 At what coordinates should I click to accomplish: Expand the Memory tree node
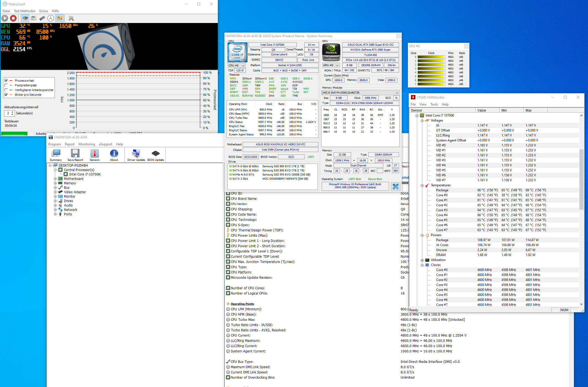click(x=55, y=183)
